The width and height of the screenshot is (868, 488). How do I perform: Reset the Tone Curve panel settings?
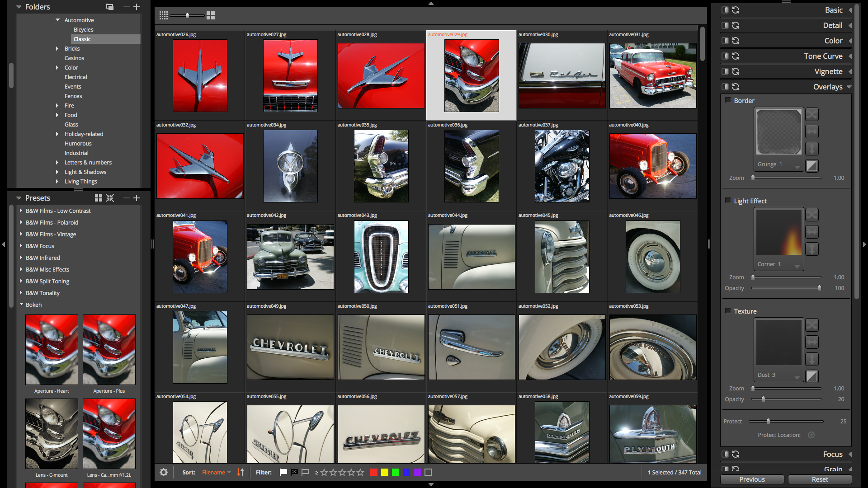point(736,56)
